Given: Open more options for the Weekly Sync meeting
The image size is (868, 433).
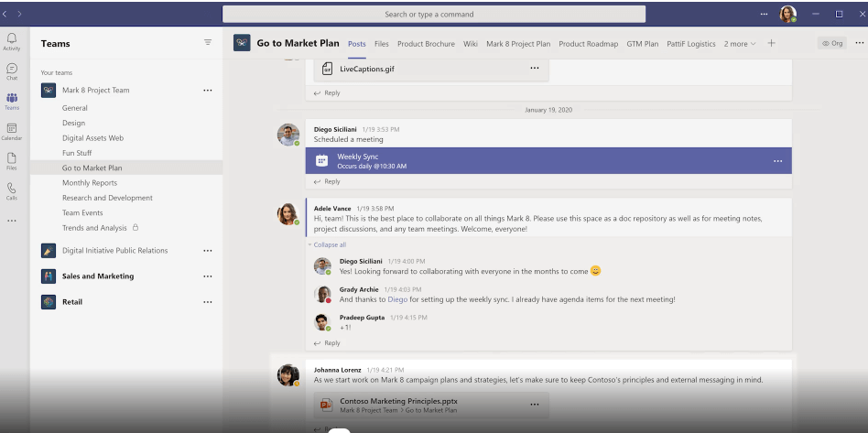Looking at the screenshot, I should pyautogui.click(x=777, y=160).
